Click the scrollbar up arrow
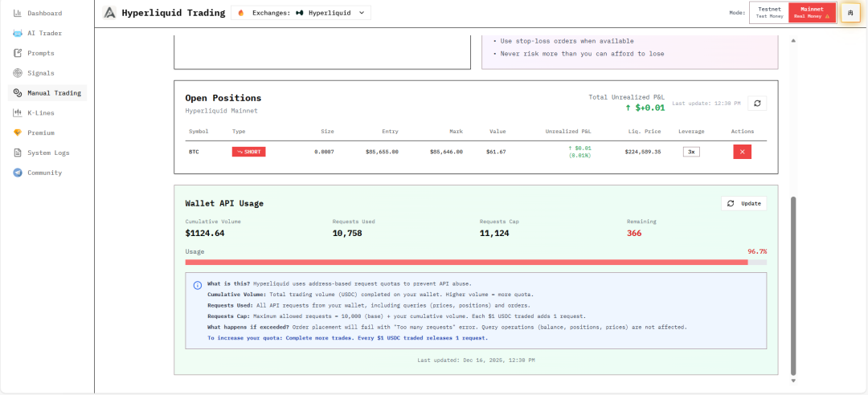Image resolution: width=868 pixels, height=395 pixels. click(x=792, y=40)
